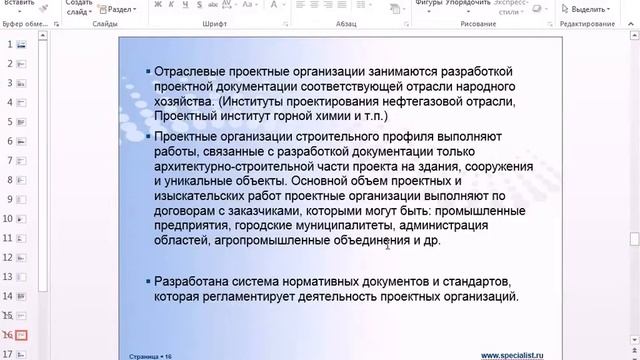Select slide 7 thumbnail
Image resolution: width=640 pixels, height=360 pixels.
[x=21, y=161]
